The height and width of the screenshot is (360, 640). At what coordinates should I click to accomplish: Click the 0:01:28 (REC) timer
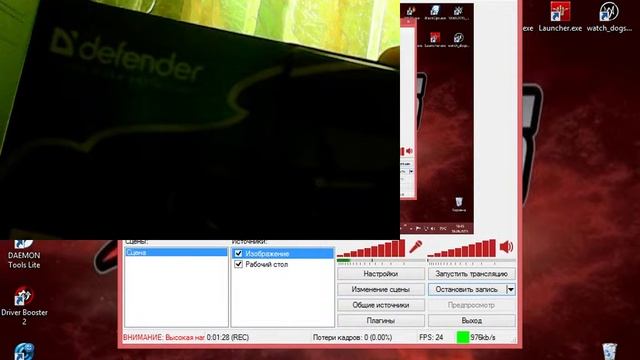point(228,338)
